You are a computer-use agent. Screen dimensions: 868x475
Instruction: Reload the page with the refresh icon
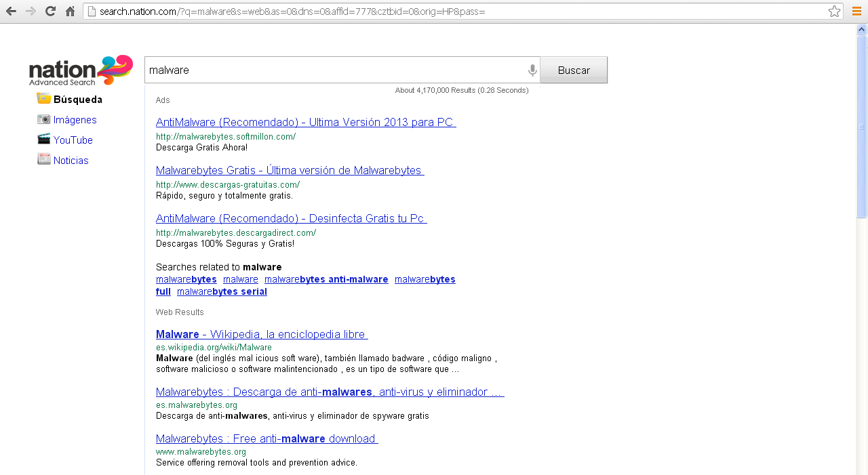click(x=50, y=12)
